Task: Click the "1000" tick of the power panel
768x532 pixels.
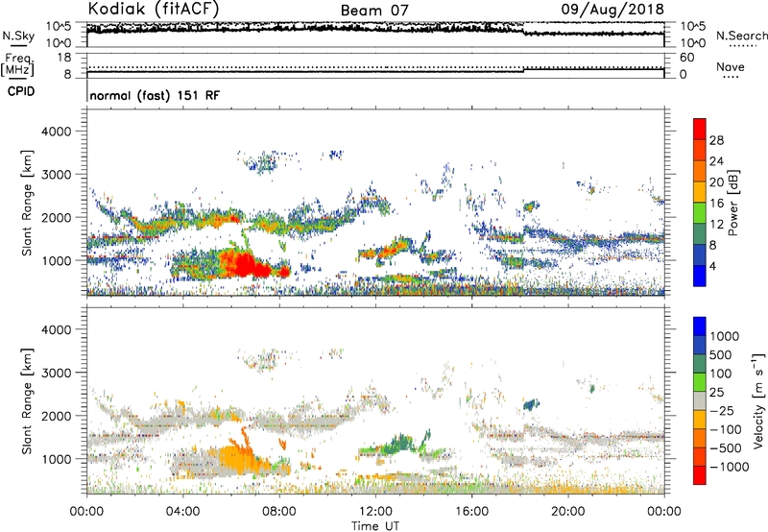Action: click(x=56, y=260)
